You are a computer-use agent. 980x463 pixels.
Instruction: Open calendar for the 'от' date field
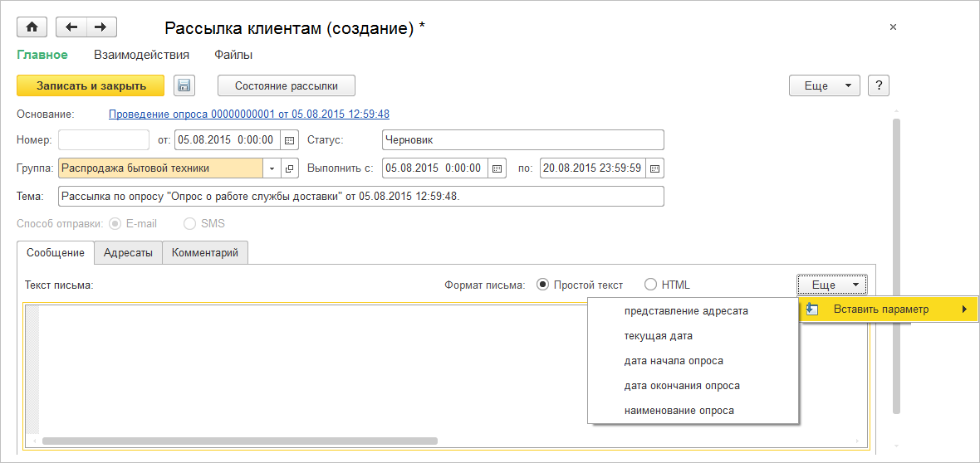point(290,140)
